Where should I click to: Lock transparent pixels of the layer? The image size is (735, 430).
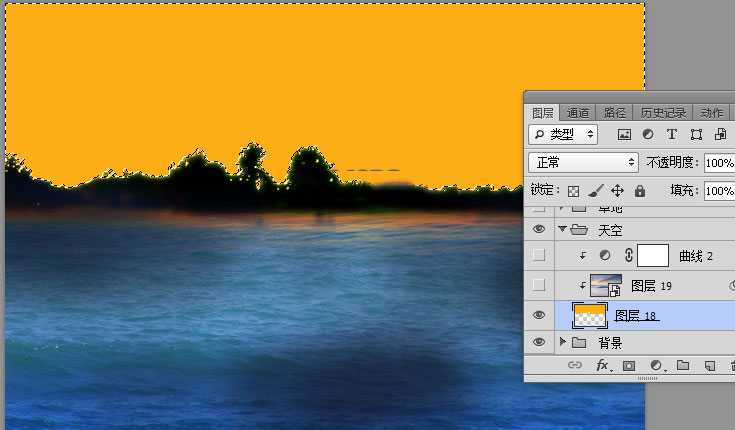pos(573,190)
